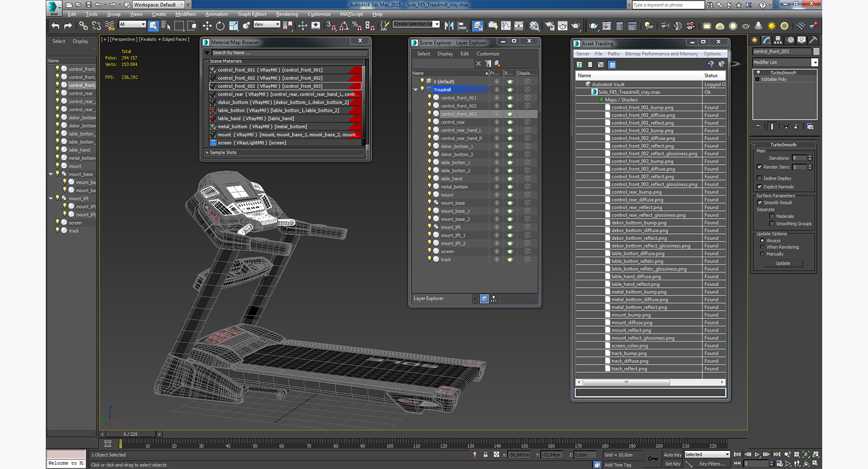The width and height of the screenshot is (868, 469).
Task: Click the Update button in TurboSmooth
Action: click(x=783, y=263)
